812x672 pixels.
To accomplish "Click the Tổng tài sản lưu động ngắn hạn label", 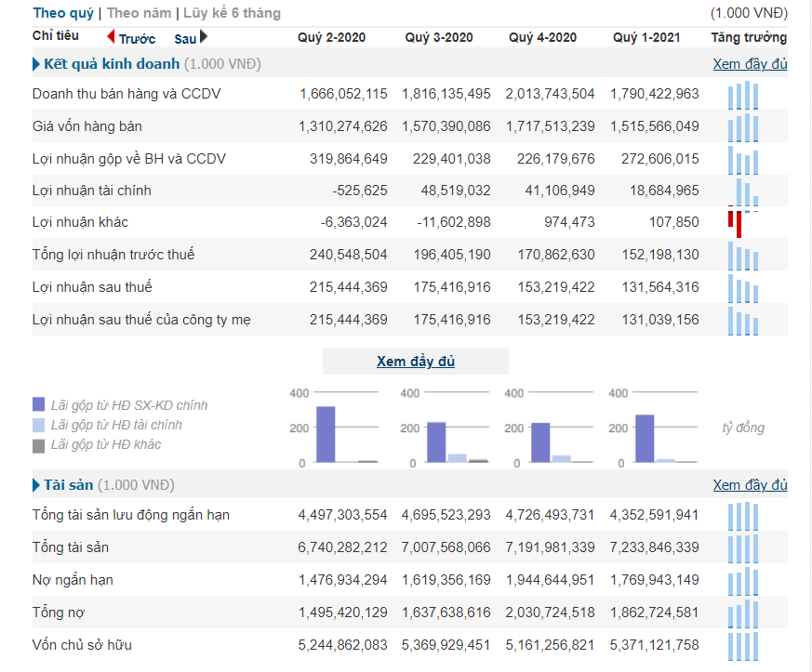I will (x=131, y=515).
